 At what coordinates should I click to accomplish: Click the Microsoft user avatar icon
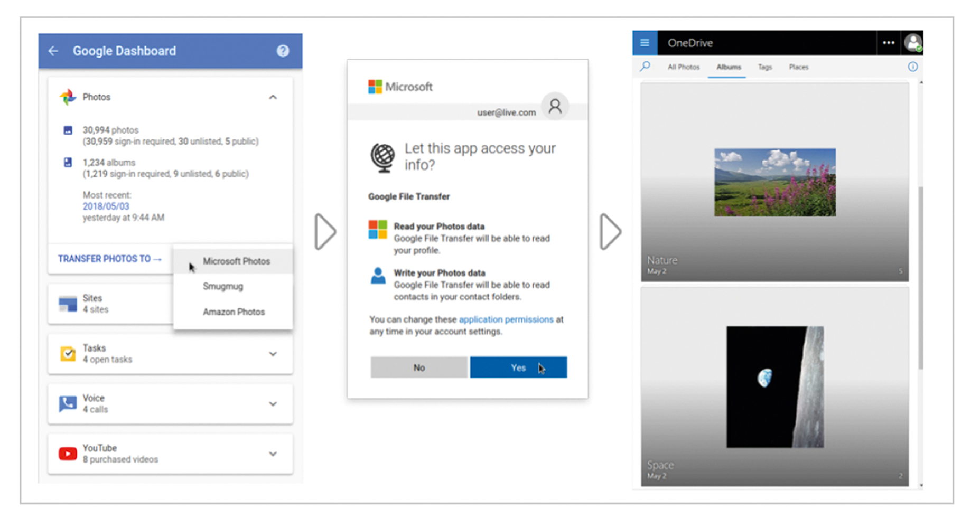point(555,106)
